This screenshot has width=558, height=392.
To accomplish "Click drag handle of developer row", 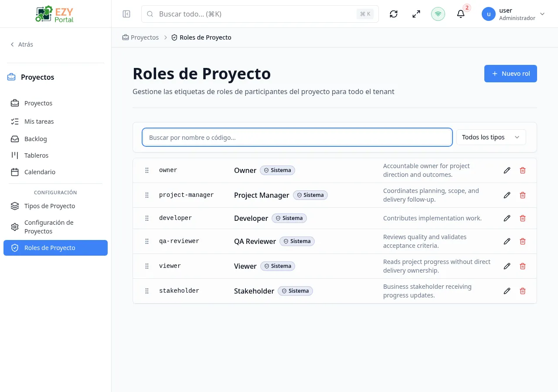I will tap(147, 218).
